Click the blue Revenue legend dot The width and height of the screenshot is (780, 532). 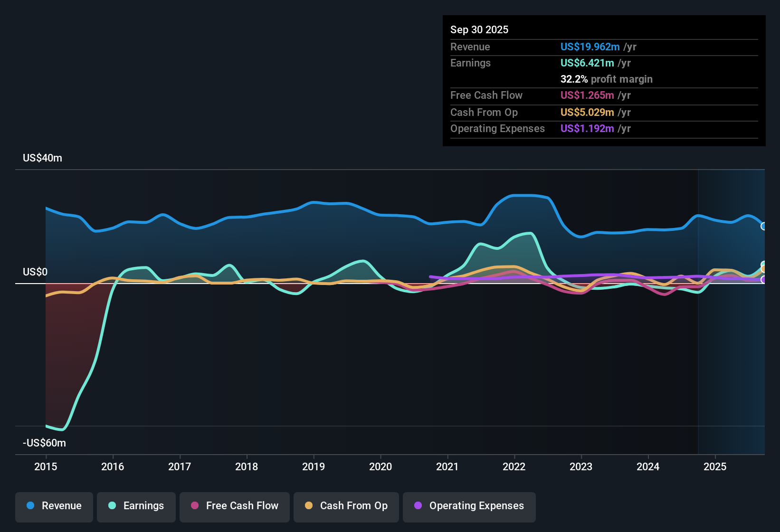(29, 506)
